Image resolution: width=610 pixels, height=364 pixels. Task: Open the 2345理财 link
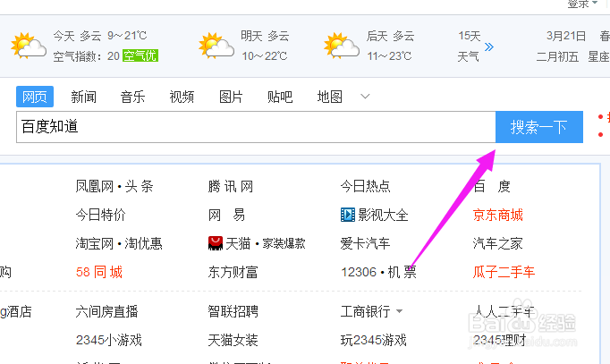point(500,340)
